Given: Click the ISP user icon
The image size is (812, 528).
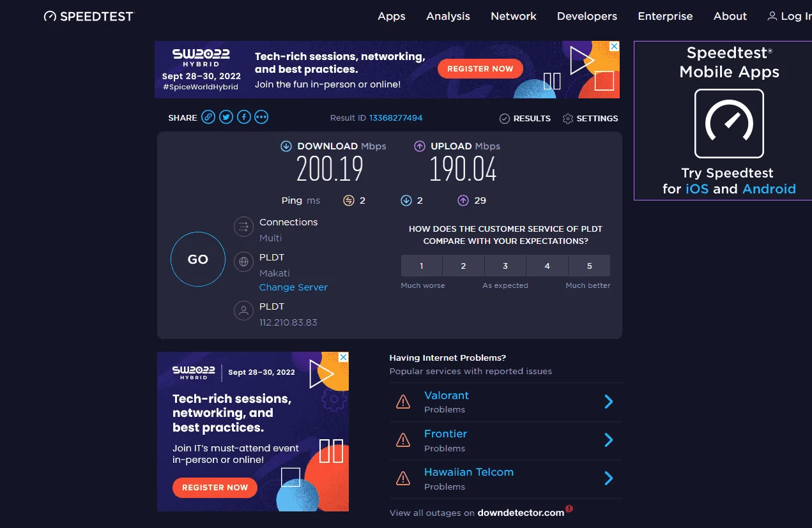Looking at the screenshot, I should click(x=243, y=311).
